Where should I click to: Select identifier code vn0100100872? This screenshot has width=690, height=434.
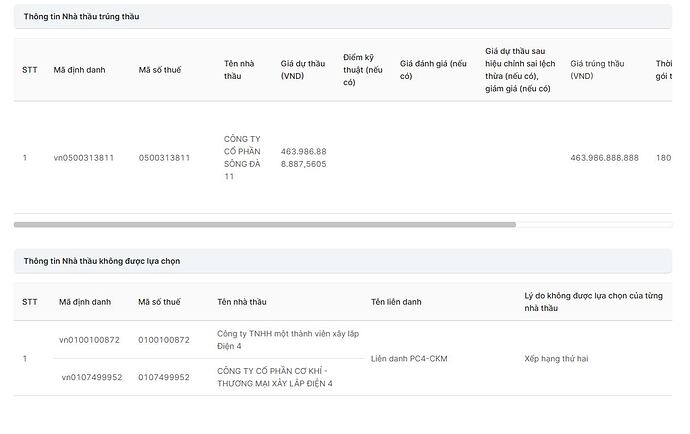point(89,340)
